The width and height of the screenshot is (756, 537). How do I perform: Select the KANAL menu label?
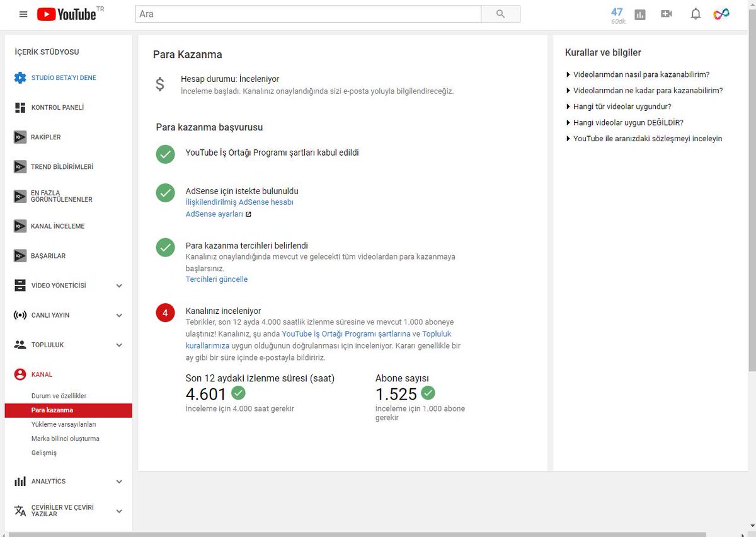(x=42, y=374)
